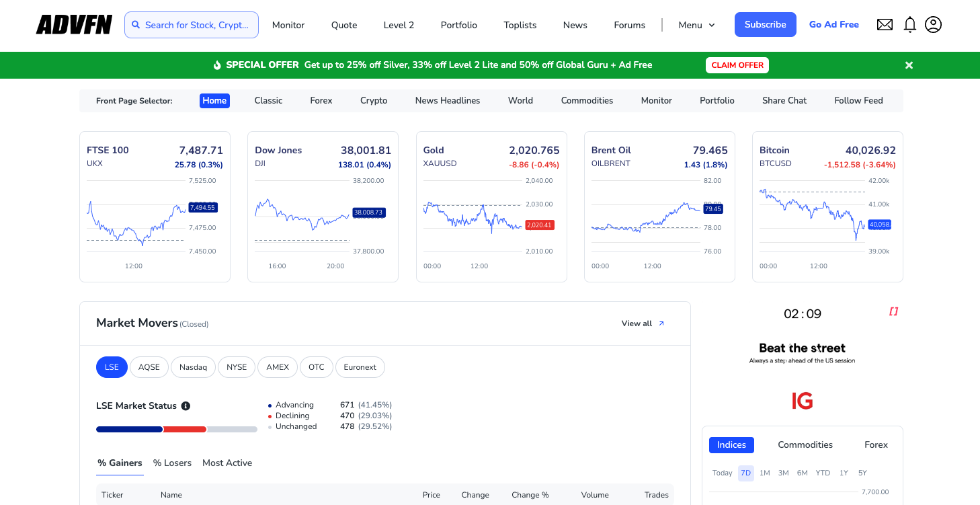This screenshot has width=980, height=505.
Task: Select Monitor in Front Page Selector
Action: [x=657, y=100]
